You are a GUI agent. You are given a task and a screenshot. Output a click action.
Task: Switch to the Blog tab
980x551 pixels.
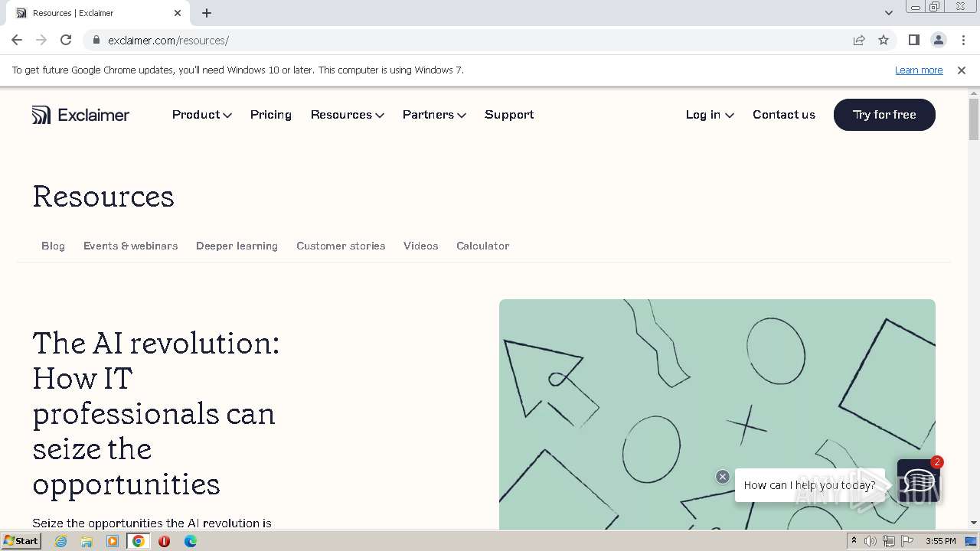53,246
